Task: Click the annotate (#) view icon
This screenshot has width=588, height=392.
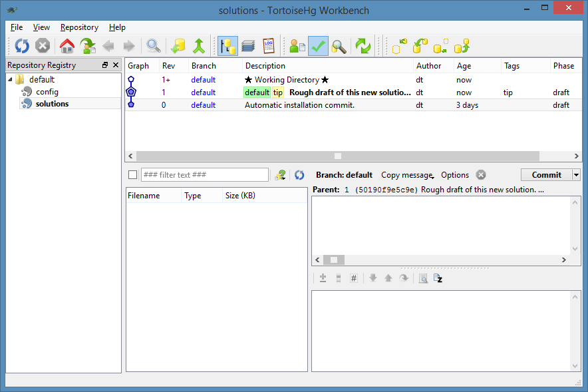Action: pyautogui.click(x=354, y=278)
